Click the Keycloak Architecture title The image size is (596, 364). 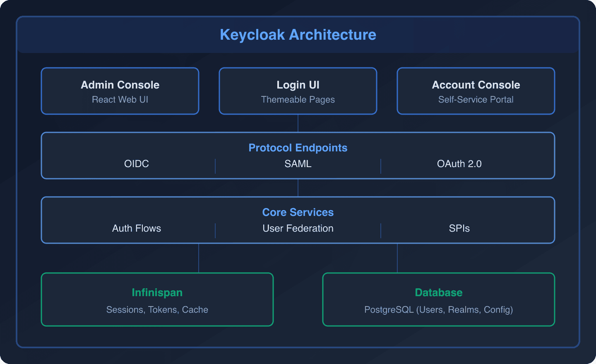(298, 35)
